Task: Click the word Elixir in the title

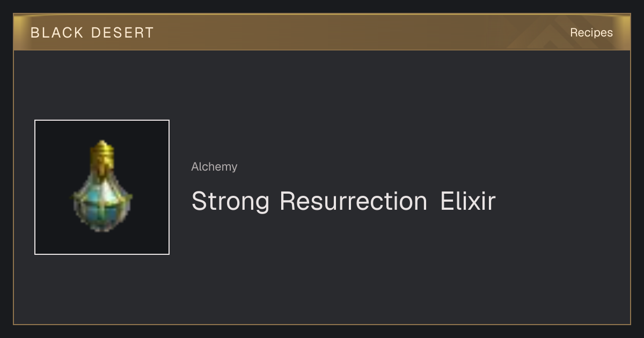Action: click(x=467, y=201)
